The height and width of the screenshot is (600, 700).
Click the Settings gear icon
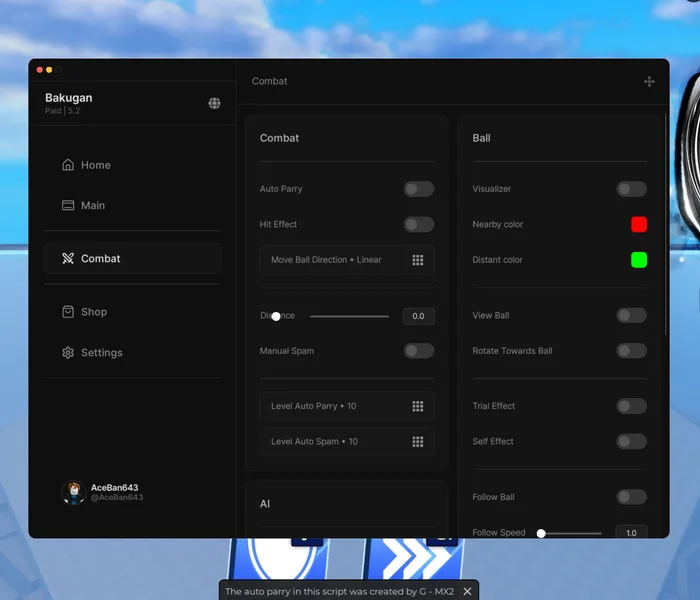(x=68, y=353)
